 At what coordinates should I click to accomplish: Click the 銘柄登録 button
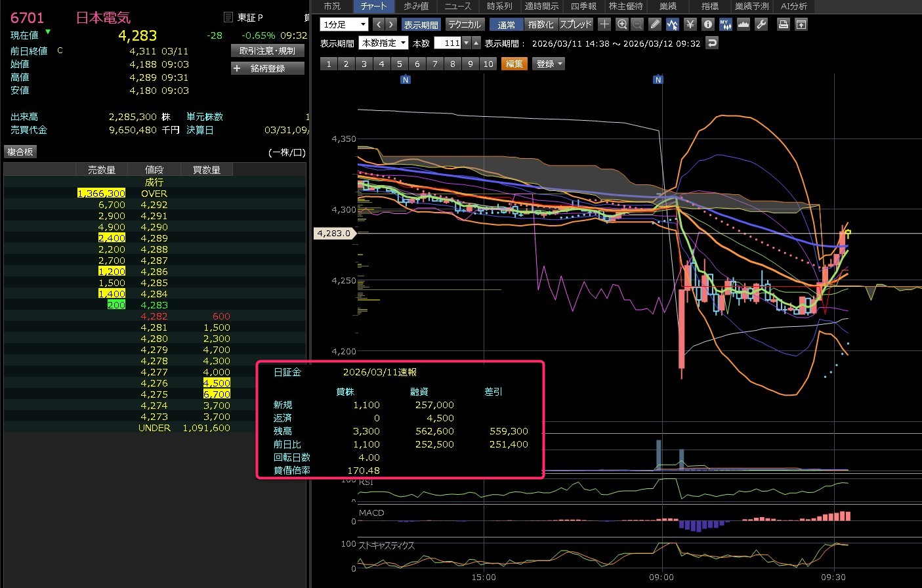[268, 68]
